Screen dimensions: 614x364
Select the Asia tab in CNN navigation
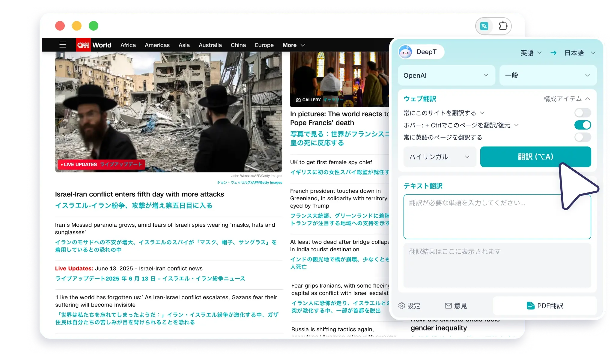[x=184, y=45]
